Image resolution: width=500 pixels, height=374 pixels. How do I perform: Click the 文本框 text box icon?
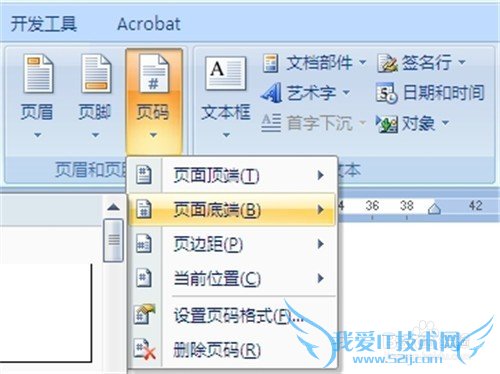pos(226,74)
